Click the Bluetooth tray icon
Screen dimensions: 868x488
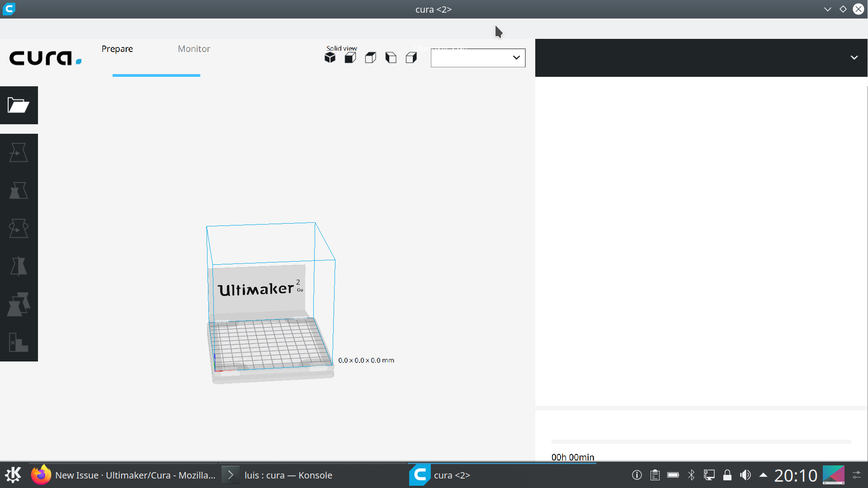coord(691,475)
